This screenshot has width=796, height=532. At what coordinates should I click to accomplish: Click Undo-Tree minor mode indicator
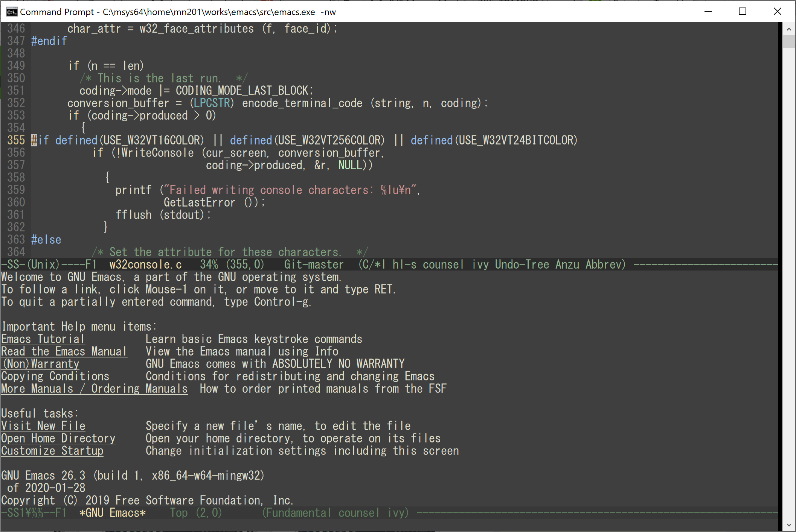(x=522, y=264)
